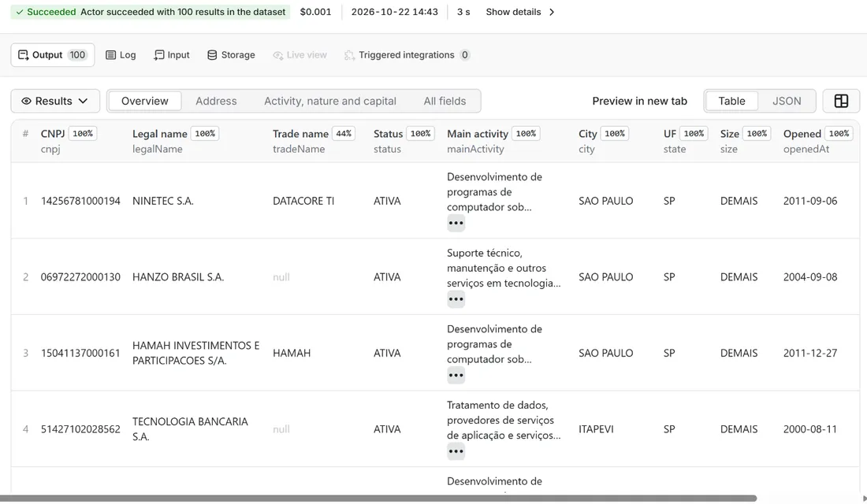Open the table layout columns icon
The image size is (867, 504).
(x=841, y=101)
